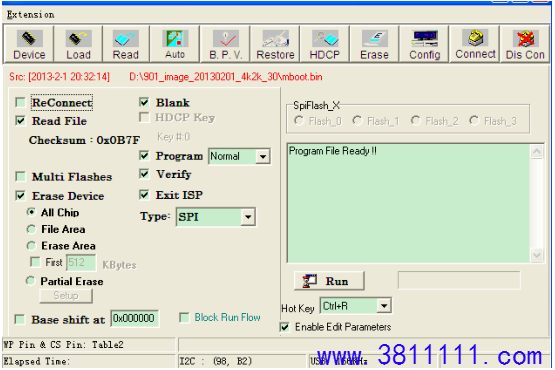
Task: Expand the Program mode Normal dropdown
Action: click(x=263, y=156)
